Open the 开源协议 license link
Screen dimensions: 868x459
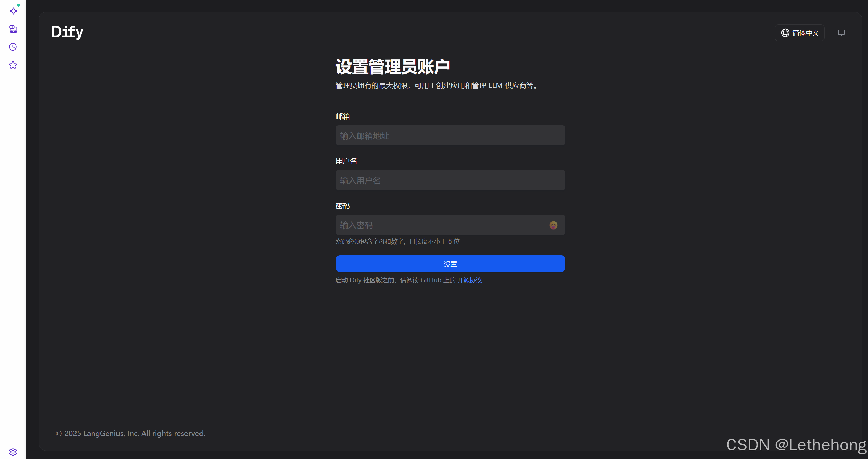469,280
